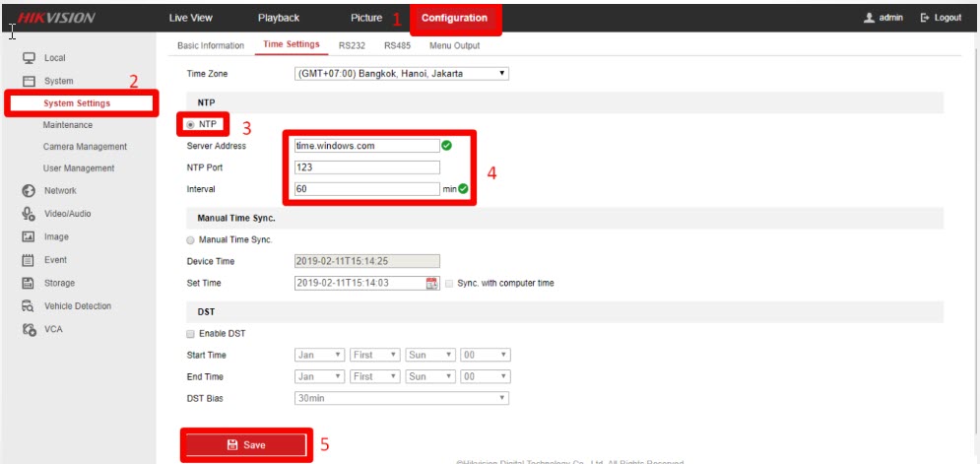Tick Sync. with computer time checkbox
This screenshot has height=464, width=980.
pos(450,284)
